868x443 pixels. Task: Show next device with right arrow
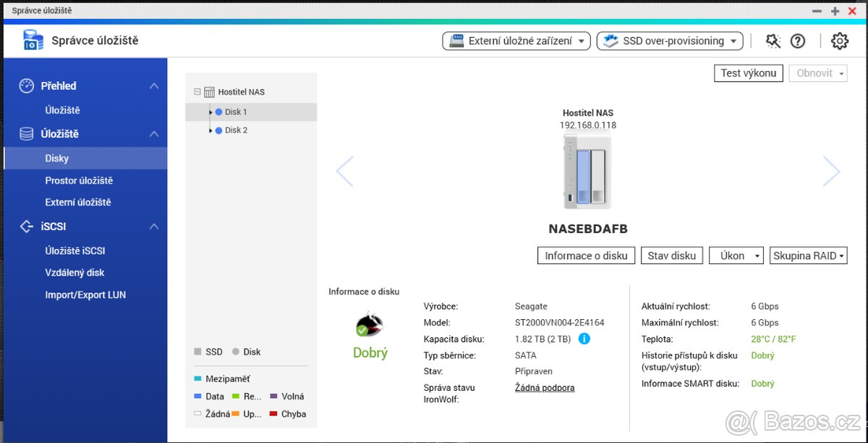click(832, 172)
